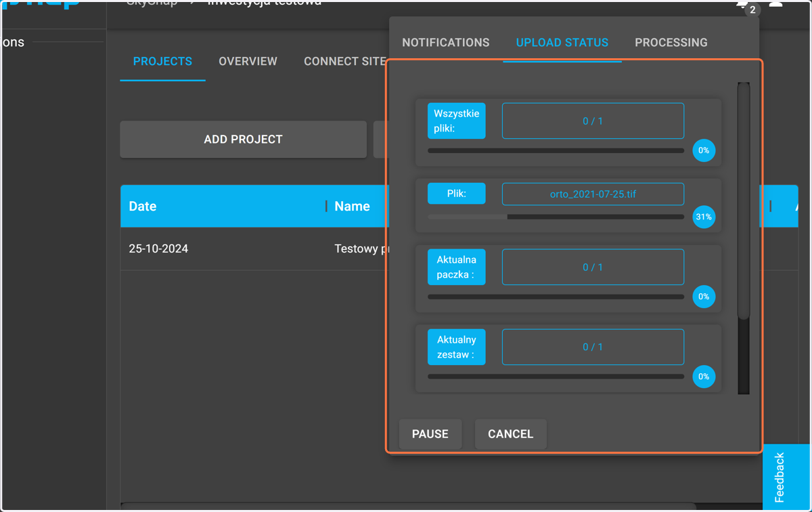Click the Plik upload progress bar
Viewport: 812px width, 512px height.
point(556,217)
